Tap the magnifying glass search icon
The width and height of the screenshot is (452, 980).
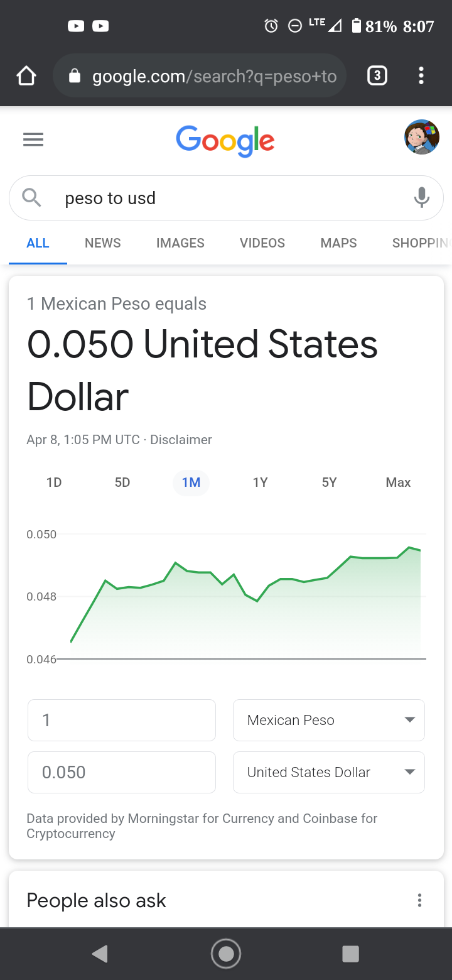point(31,198)
